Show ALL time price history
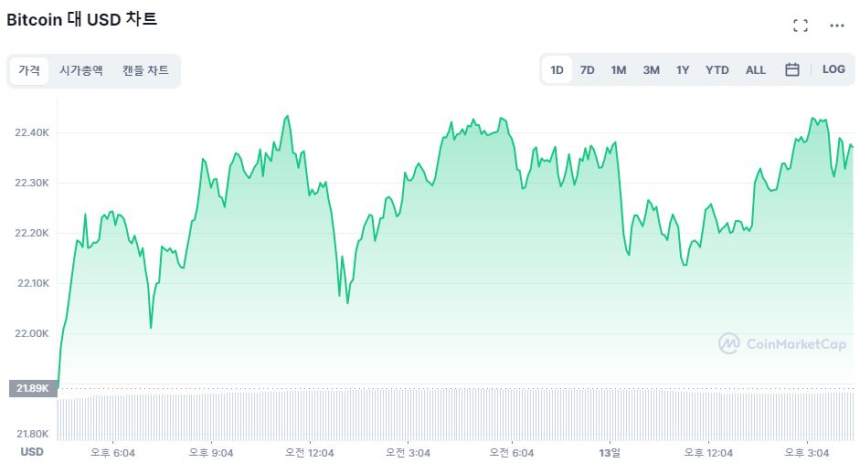 756,70
